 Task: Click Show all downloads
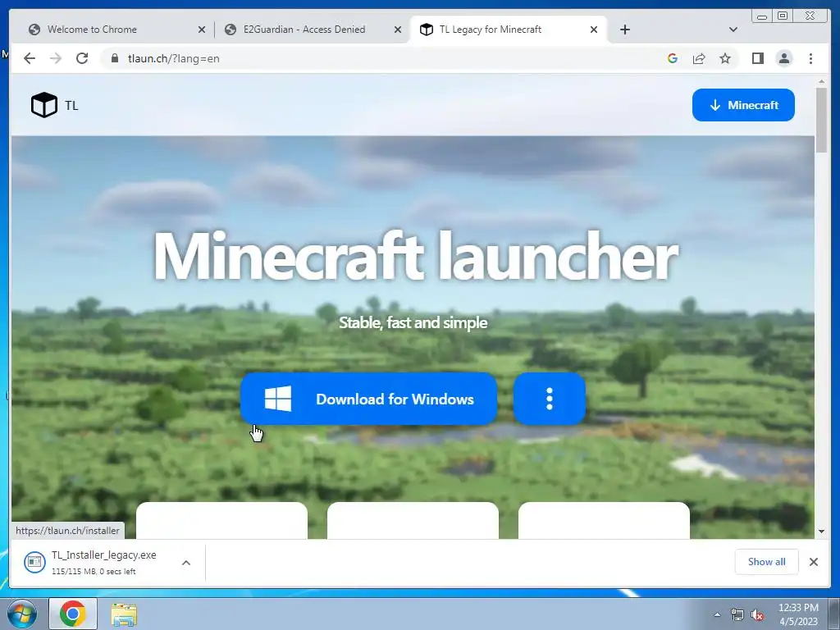pyautogui.click(x=767, y=561)
